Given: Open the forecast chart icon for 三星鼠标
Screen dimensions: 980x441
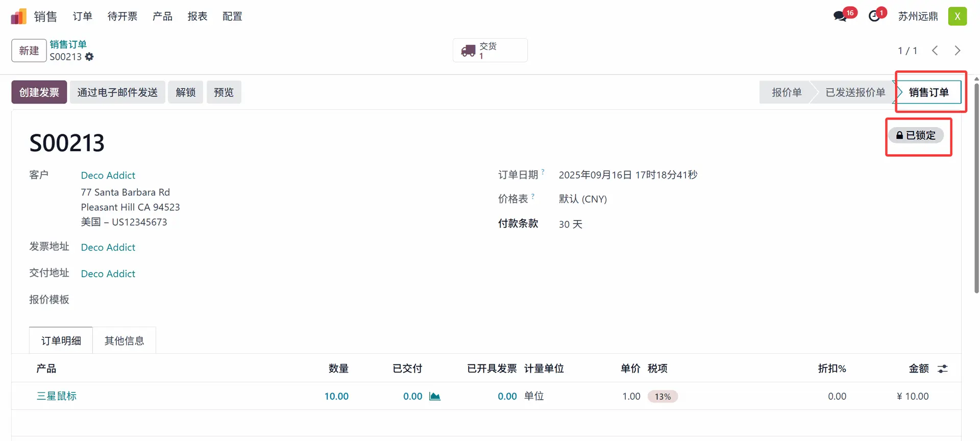Looking at the screenshot, I should [434, 397].
